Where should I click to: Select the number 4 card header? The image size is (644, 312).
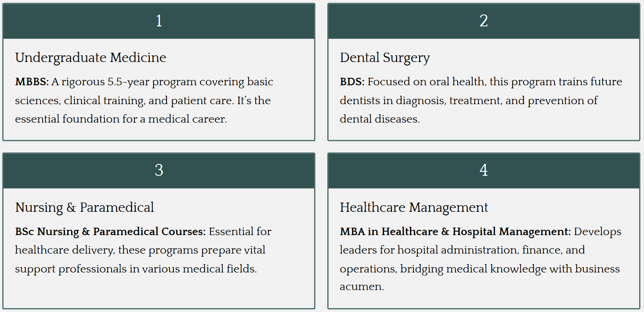[x=483, y=171]
